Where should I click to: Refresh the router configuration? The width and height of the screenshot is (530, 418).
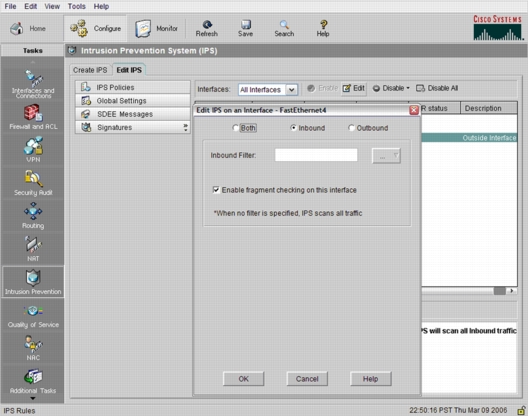207,29
